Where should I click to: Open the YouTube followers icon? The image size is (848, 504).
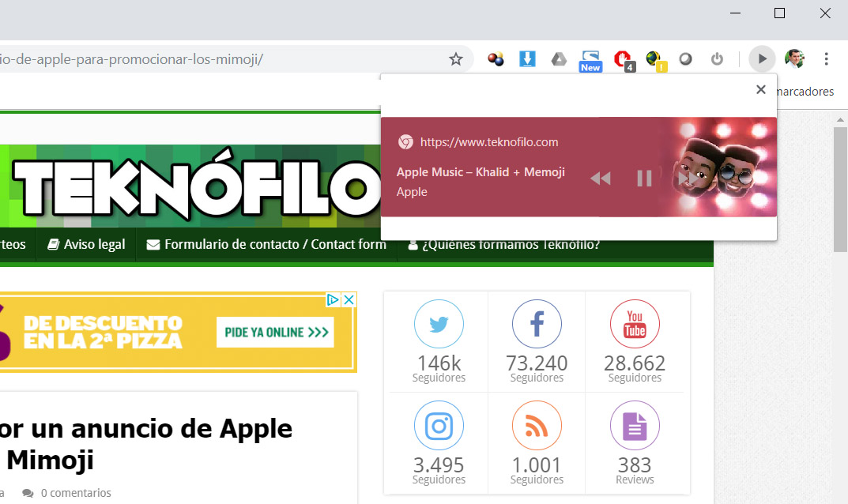tap(635, 324)
